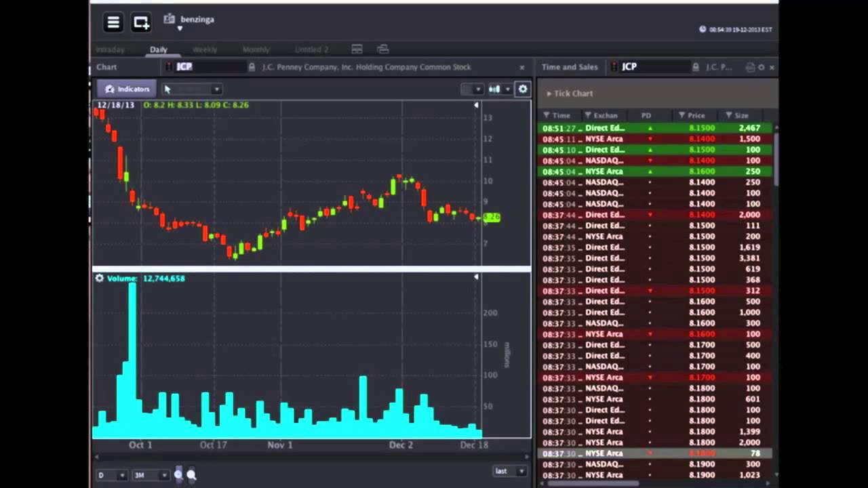Click the chart horizontal scrollbar

coord(312,457)
